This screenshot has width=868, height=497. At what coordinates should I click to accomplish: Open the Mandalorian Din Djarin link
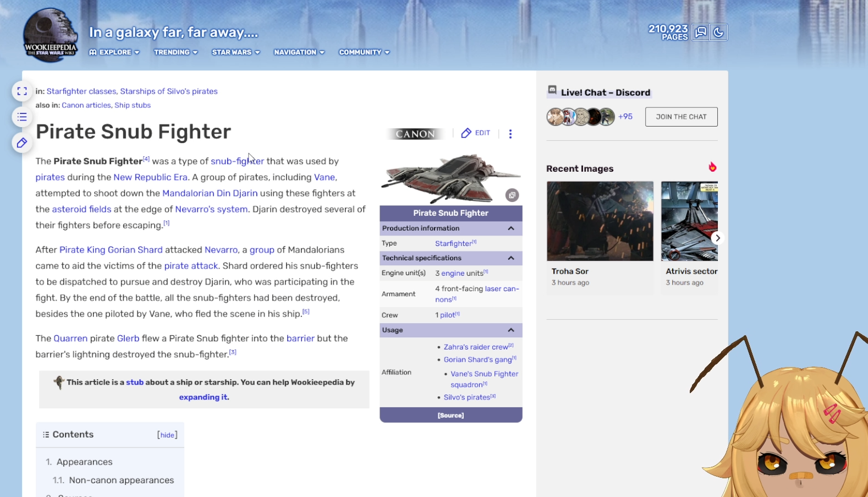click(x=210, y=193)
